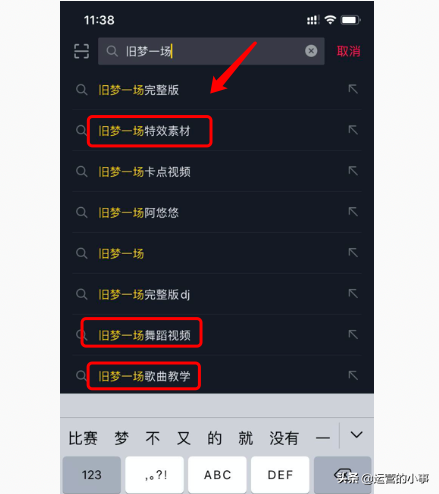The width and height of the screenshot is (439, 494).
Task: Tap the fill arrow beside 旧梦一场舞蹈视频
Action: [x=353, y=334]
